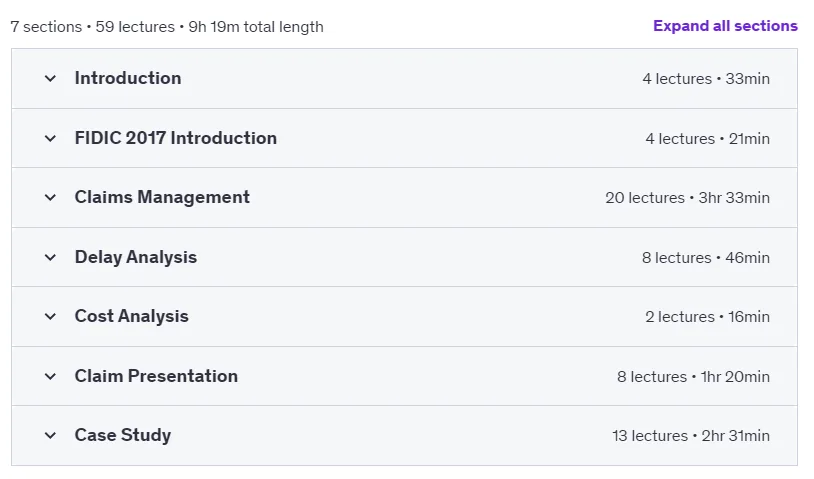Expand the FIDIC 2017 Introduction section
This screenshot has height=479, width=814.
click(175, 138)
